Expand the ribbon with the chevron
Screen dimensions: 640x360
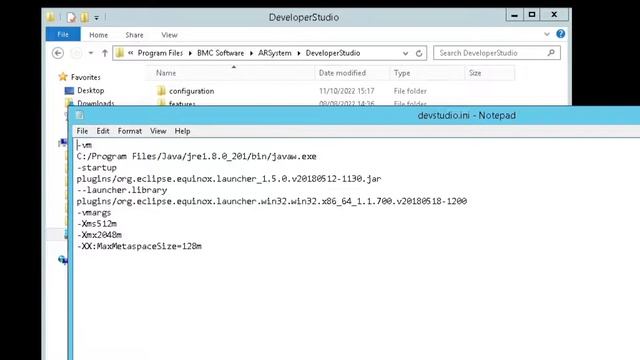click(x=547, y=34)
